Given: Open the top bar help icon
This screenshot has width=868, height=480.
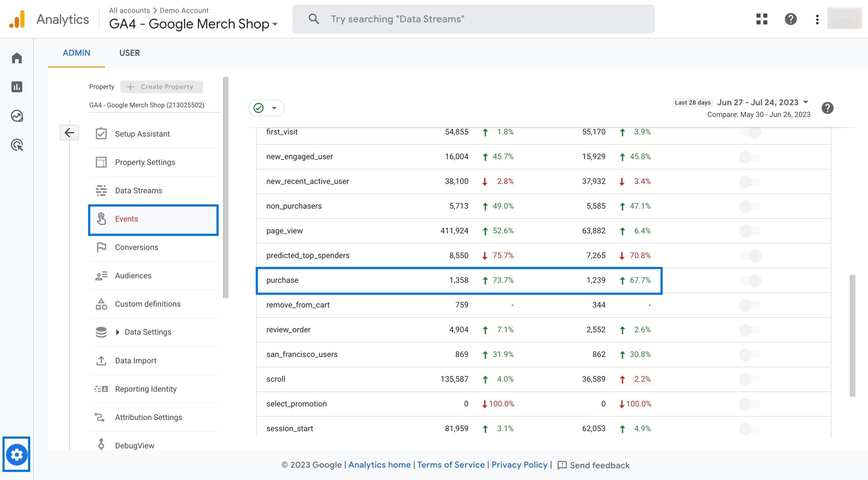Looking at the screenshot, I should [790, 19].
